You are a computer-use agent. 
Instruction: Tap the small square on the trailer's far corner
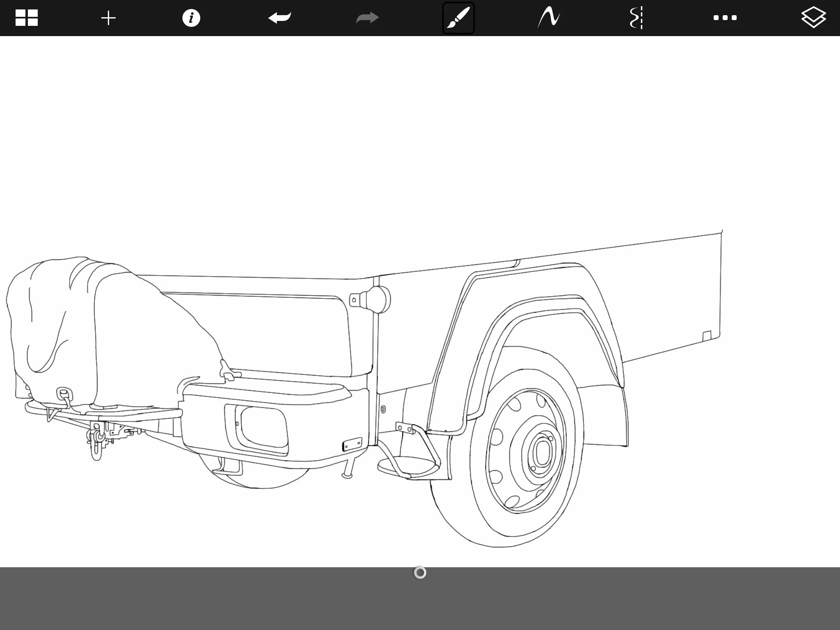coord(707,336)
